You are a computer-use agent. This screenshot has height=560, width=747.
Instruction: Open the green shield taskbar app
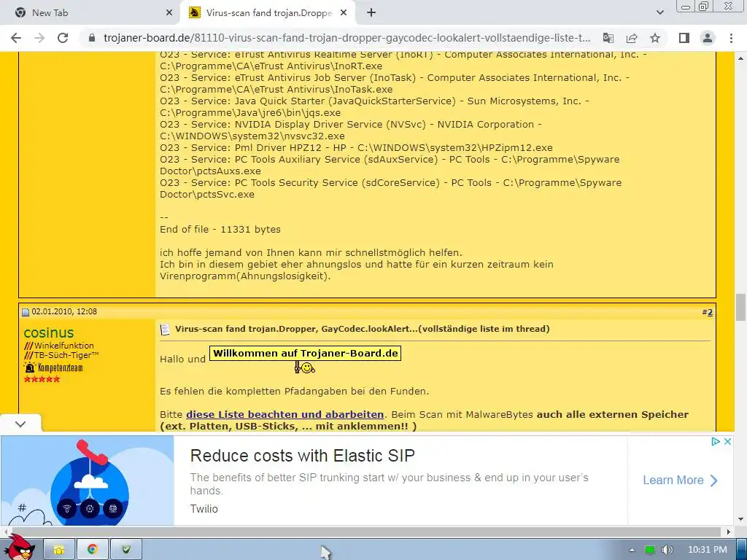pyautogui.click(x=126, y=550)
